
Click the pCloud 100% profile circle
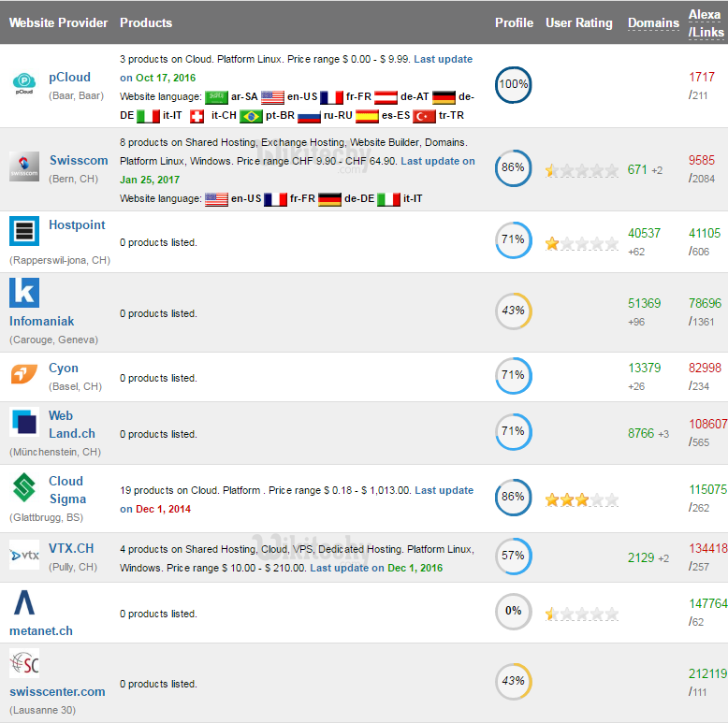pos(513,84)
